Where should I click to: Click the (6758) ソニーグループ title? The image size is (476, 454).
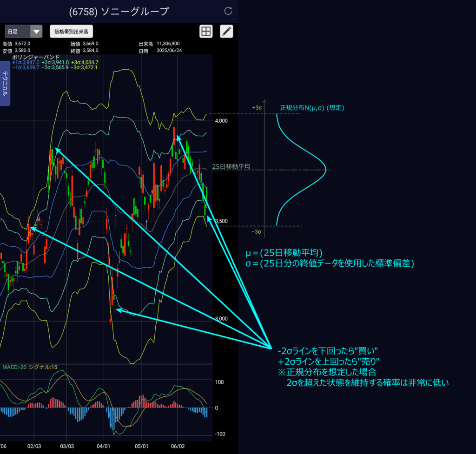119,12
